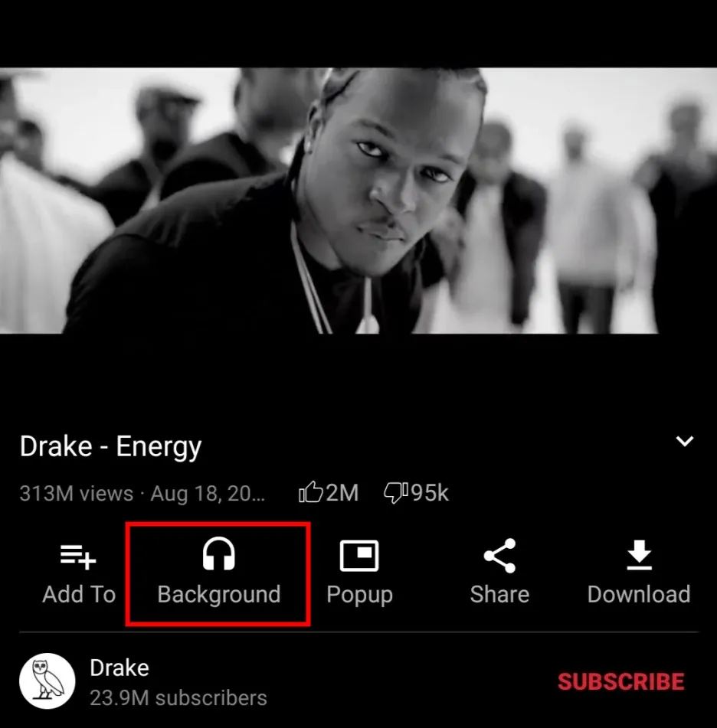
Task: Select the Popup label text
Action: (360, 595)
